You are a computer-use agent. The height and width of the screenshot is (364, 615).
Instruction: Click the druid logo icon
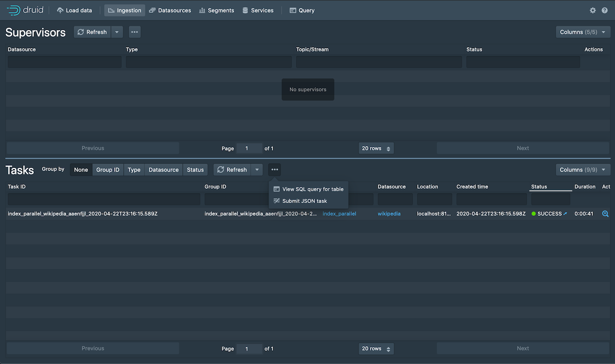[x=14, y=10]
